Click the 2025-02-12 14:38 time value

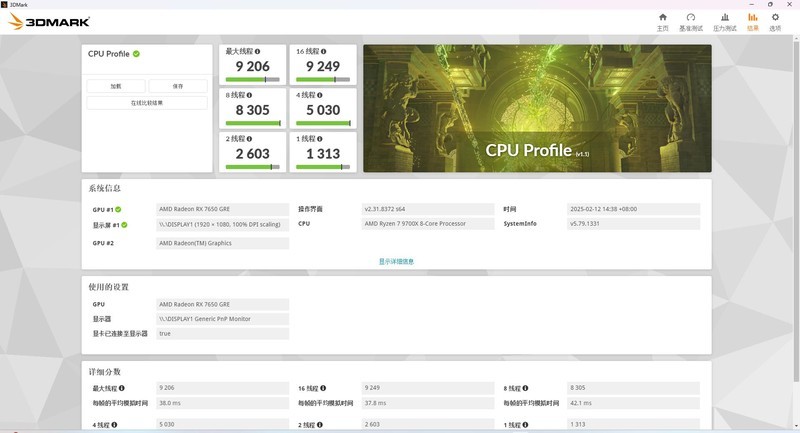pyautogui.click(x=633, y=209)
